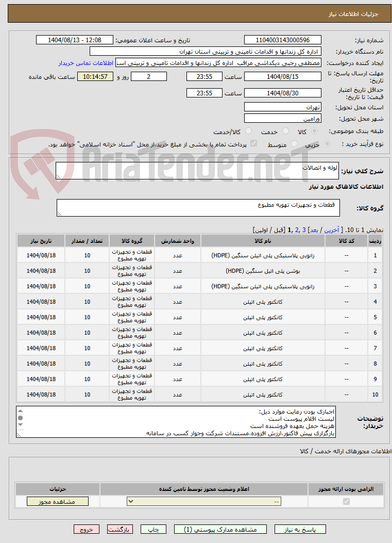The image size is (392, 543).
Task: Select the خدمت radio button
Action: pyautogui.click(x=285, y=131)
